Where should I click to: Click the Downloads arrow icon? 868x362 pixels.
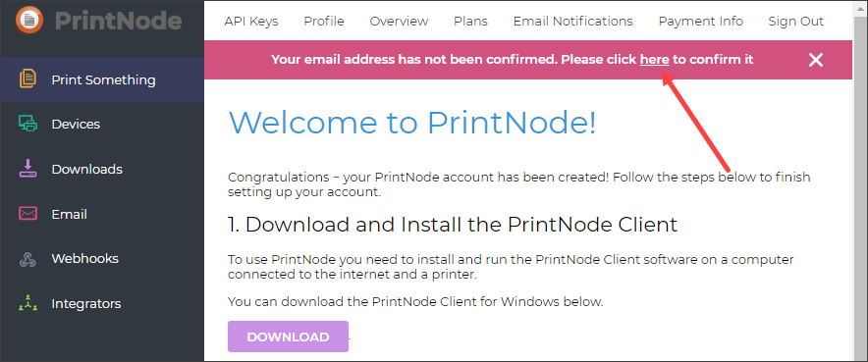27,168
